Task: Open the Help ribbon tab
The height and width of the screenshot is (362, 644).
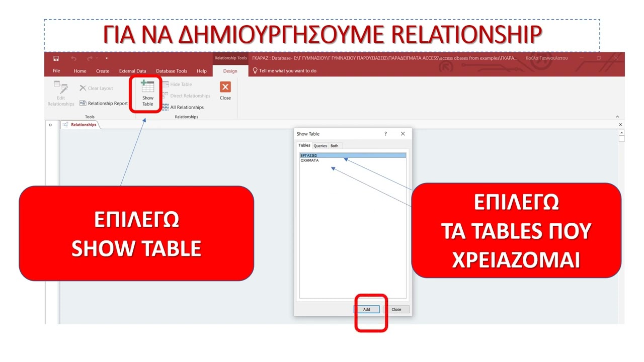Action: [x=202, y=71]
